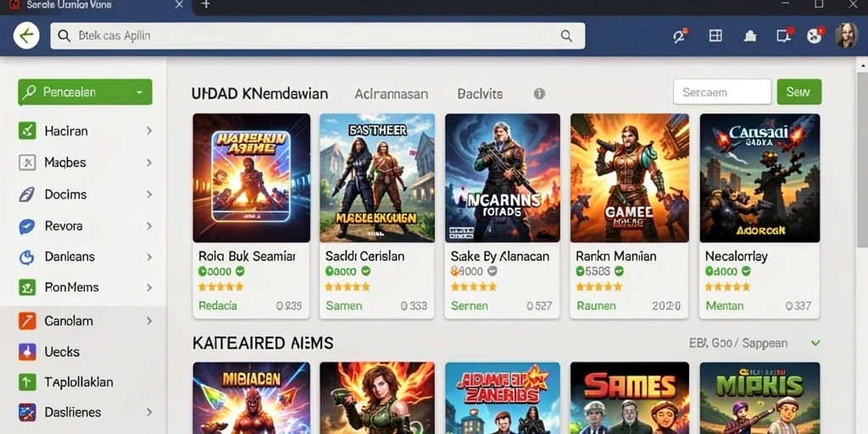Click the green back arrow button

tap(26, 36)
